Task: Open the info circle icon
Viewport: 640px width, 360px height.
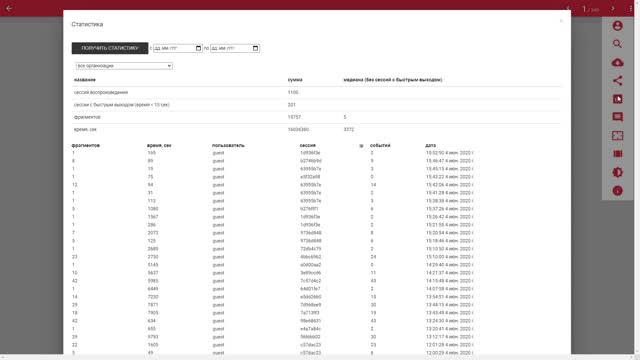Action: click(617, 191)
